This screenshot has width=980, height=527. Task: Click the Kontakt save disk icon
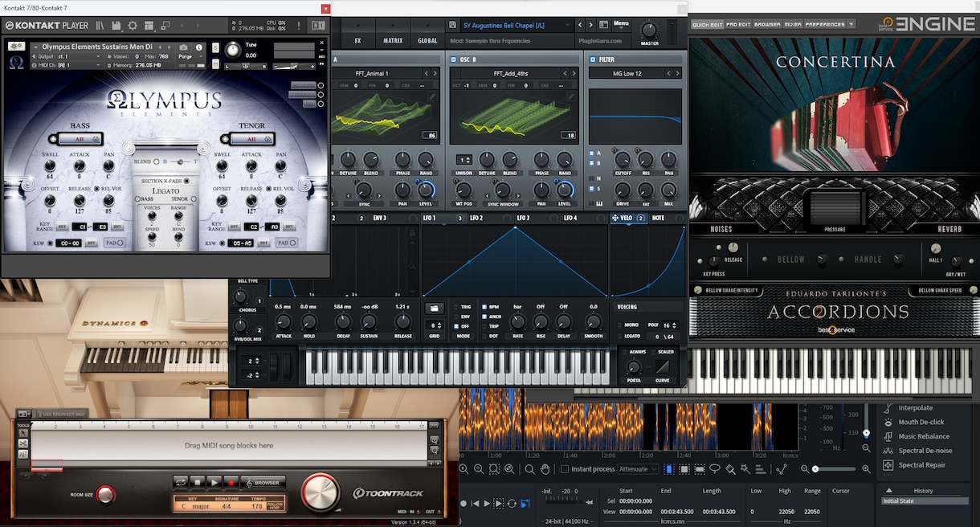(x=116, y=27)
